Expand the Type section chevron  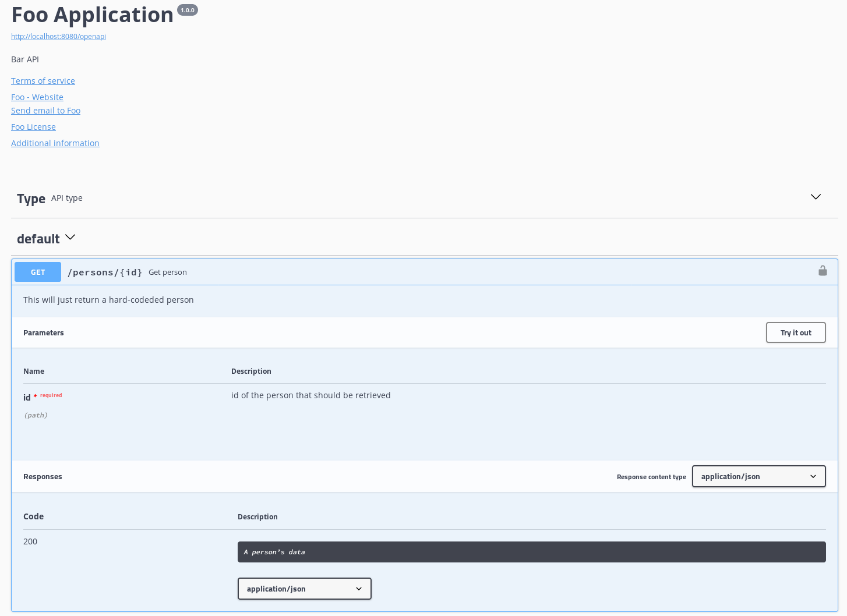(816, 197)
